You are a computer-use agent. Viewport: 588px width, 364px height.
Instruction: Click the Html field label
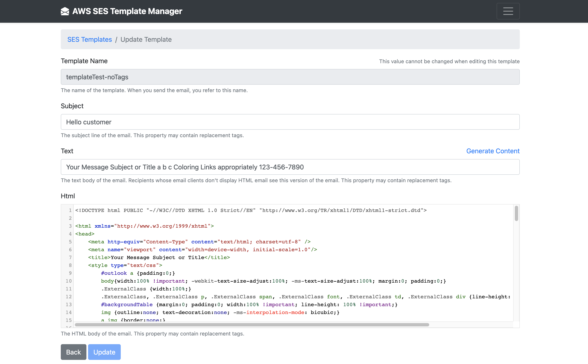pyautogui.click(x=68, y=196)
